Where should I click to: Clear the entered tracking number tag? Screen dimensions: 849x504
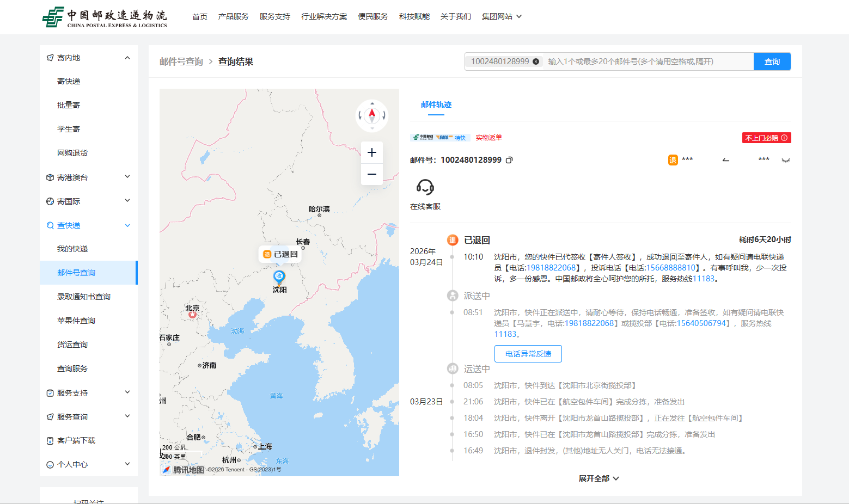[536, 62]
